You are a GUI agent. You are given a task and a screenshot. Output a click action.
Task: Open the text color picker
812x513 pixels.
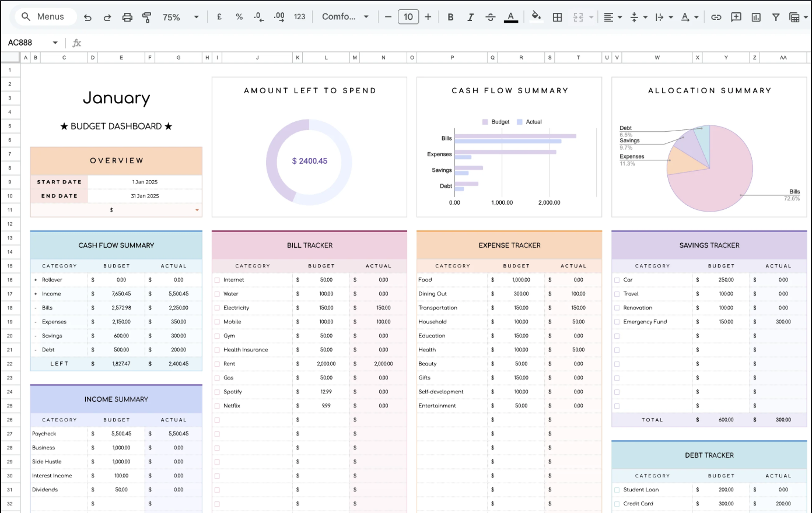click(511, 17)
